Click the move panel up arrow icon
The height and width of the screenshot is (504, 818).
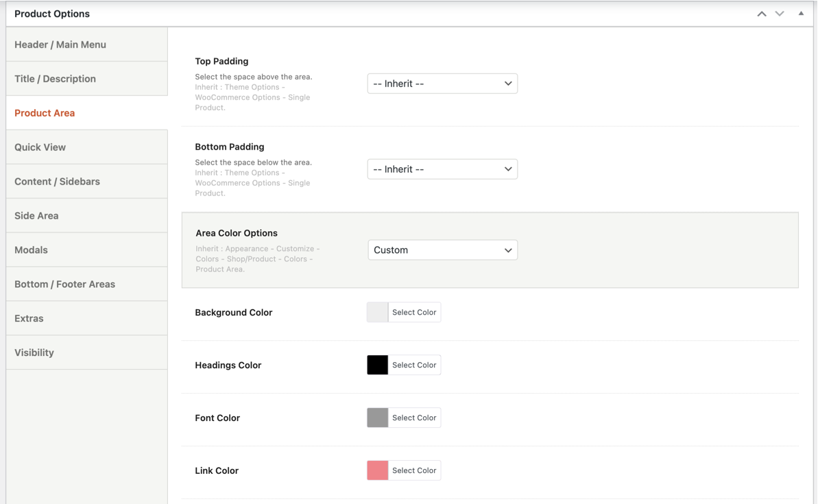761,14
